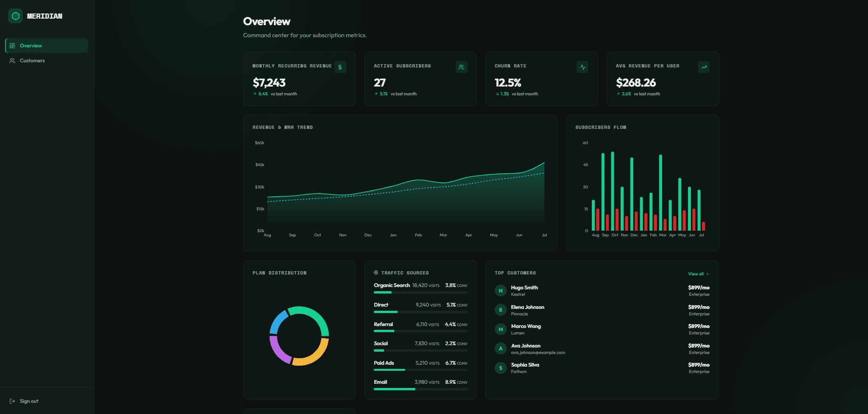This screenshot has width=868, height=414.
Task: Click the globe icon beside Traffic Sources
Action: pos(376,273)
